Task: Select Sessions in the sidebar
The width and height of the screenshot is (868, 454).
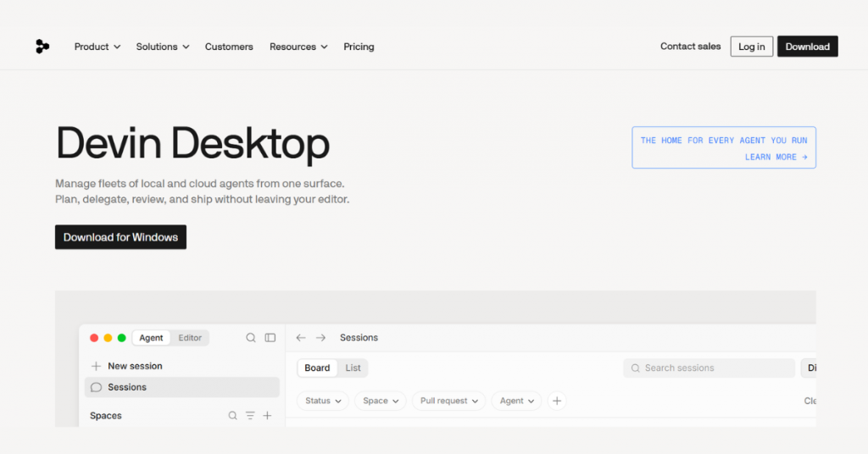Action: pyautogui.click(x=182, y=387)
